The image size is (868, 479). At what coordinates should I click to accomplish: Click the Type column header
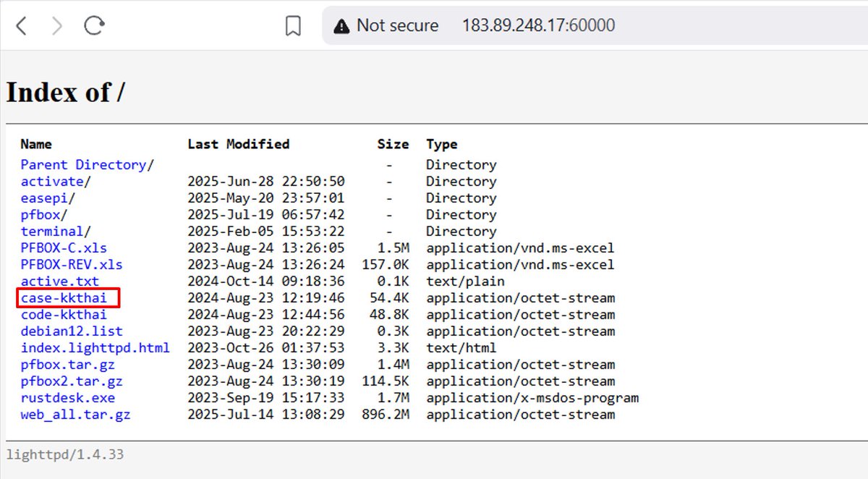tap(442, 144)
